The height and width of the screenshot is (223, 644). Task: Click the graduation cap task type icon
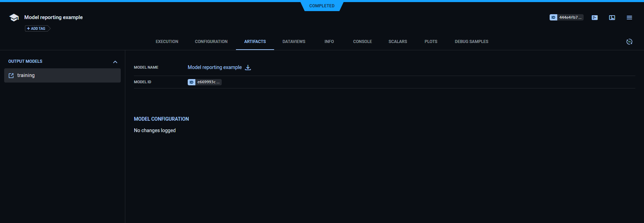(x=14, y=17)
